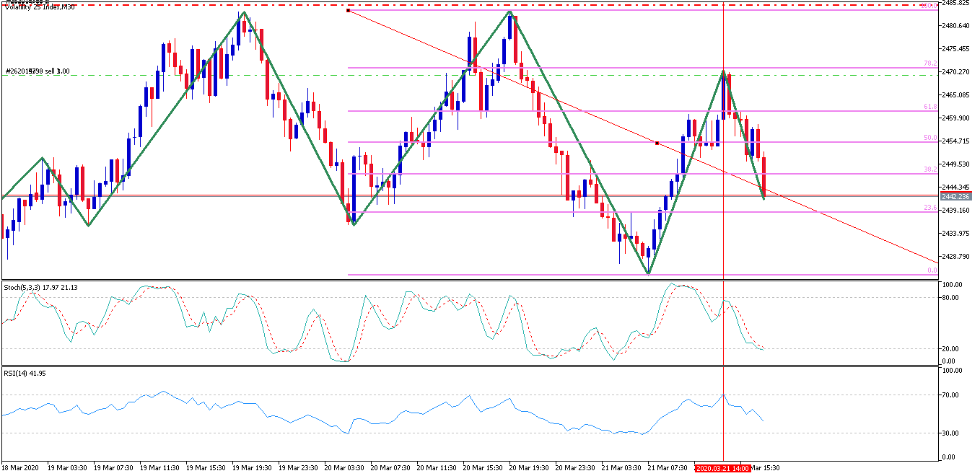Click the 2470.270 price scale value
This screenshot has width=980, height=476.
coord(957,72)
